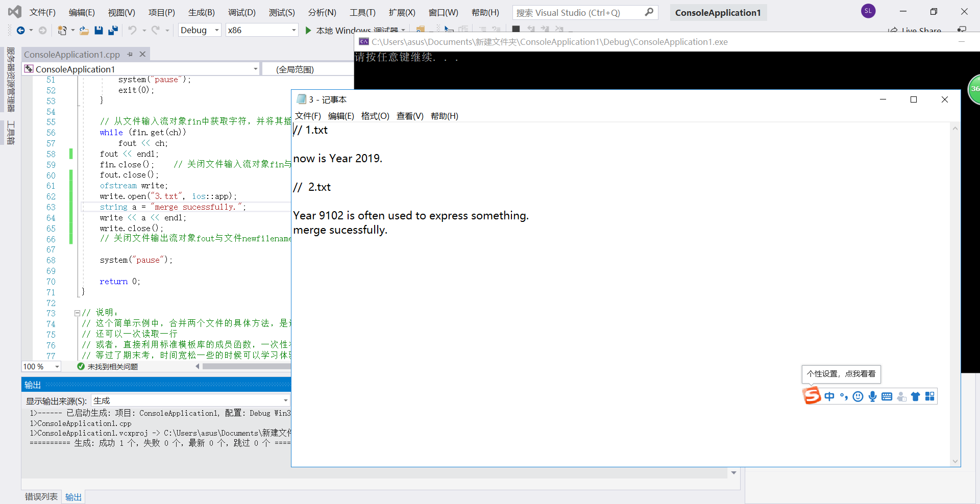The height and width of the screenshot is (504, 980).
Task: Click the editor horizontal scrollbar thumb
Action: pyautogui.click(x=247, y=366)
